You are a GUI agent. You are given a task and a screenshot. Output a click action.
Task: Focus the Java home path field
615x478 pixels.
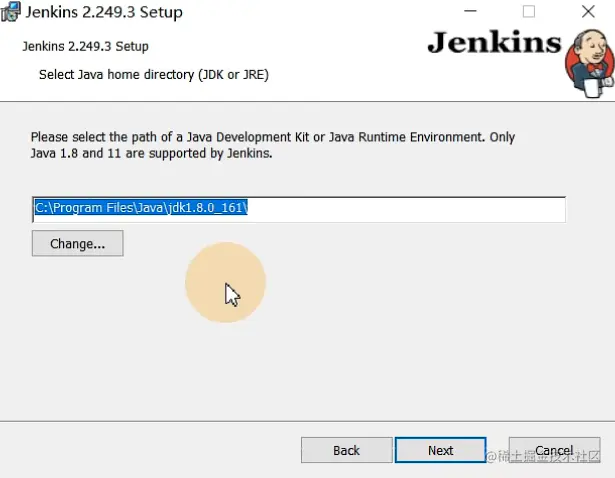(299, 209)
